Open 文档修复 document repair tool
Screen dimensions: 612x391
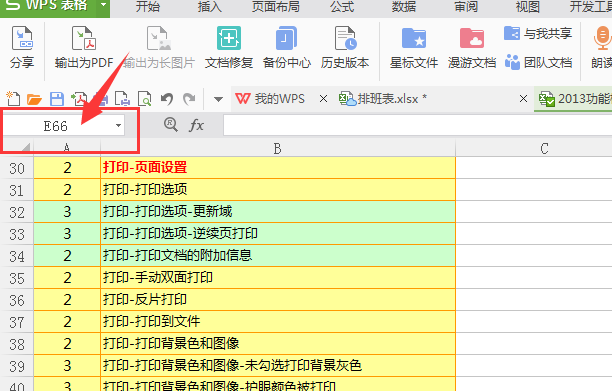[229, 47]
